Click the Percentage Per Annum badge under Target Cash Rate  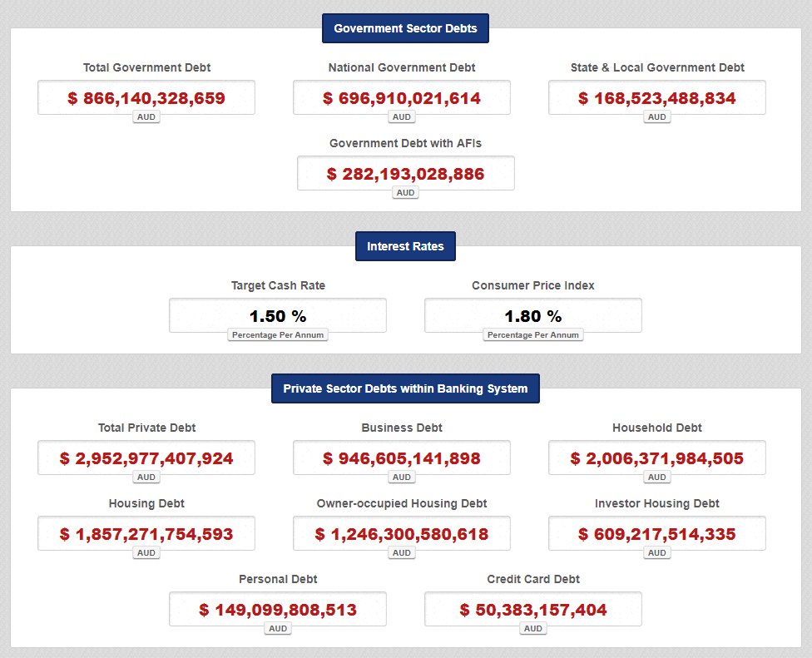[278, 335]
